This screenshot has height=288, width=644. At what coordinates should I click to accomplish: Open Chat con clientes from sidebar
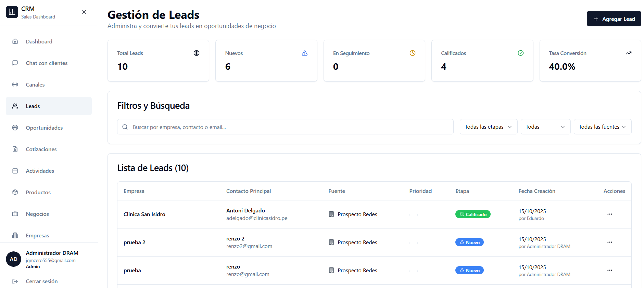47,63
